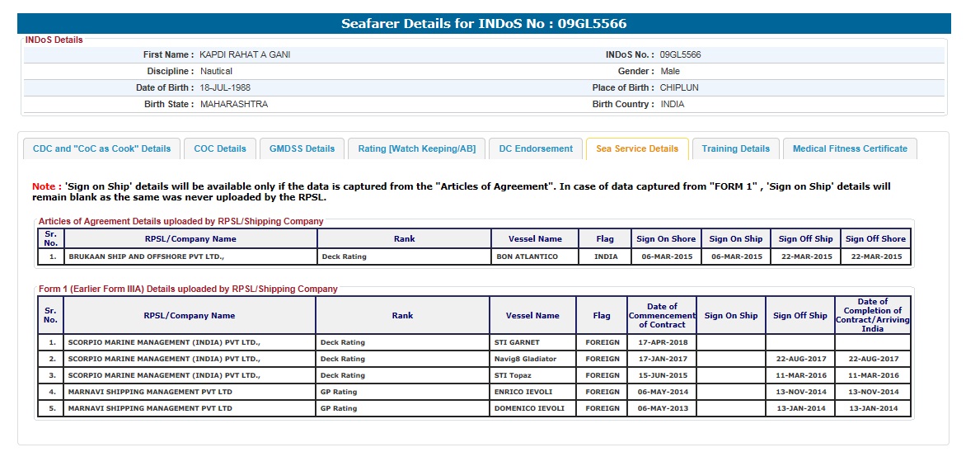Select the GMDSS Details tab
This screenshot has height=466, width=980.
[302, 149]
